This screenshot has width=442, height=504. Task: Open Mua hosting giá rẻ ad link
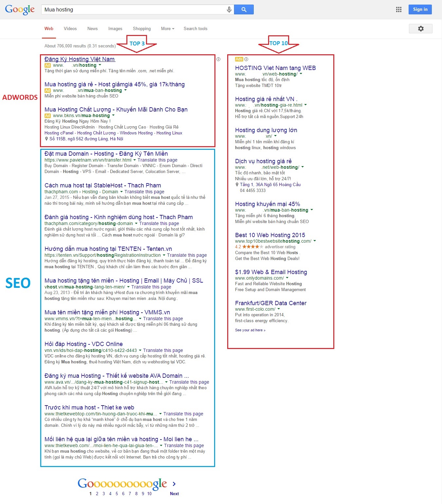pos(115,84)
